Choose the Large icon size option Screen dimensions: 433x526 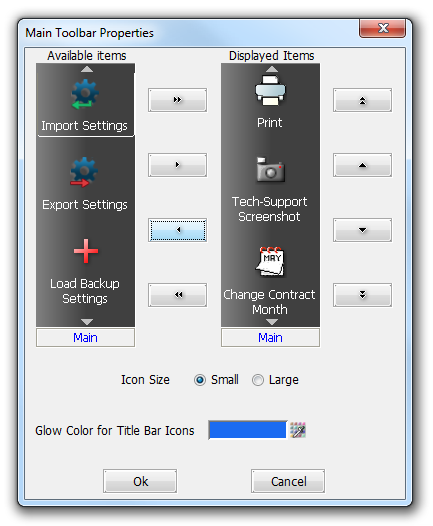[x=258, y=380]
